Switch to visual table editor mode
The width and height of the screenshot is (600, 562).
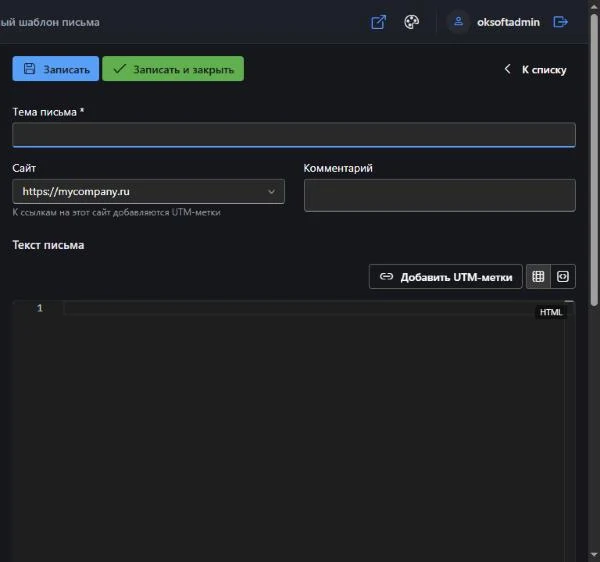pyautogui.click(x=538, y=277)
